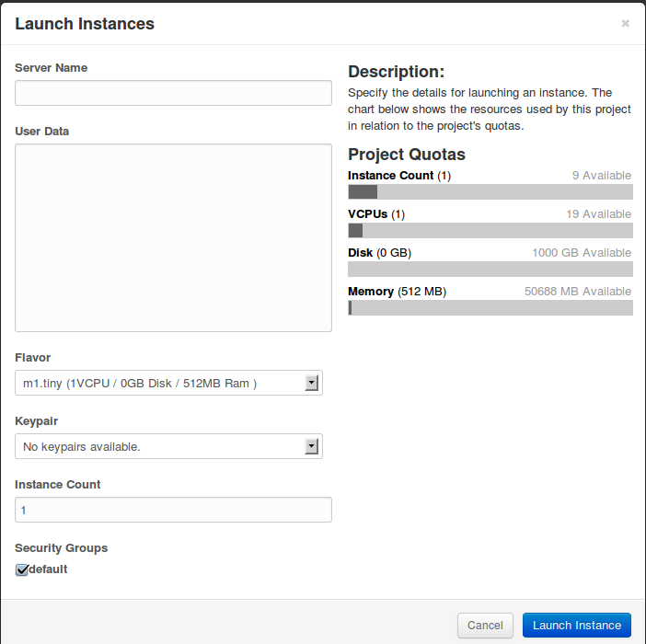
Task: Focus the User Data text area
Action: pos(173,237)
